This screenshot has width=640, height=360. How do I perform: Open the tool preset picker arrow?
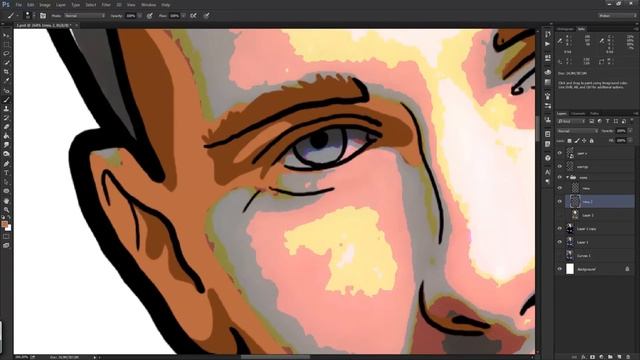click(17, 16)
